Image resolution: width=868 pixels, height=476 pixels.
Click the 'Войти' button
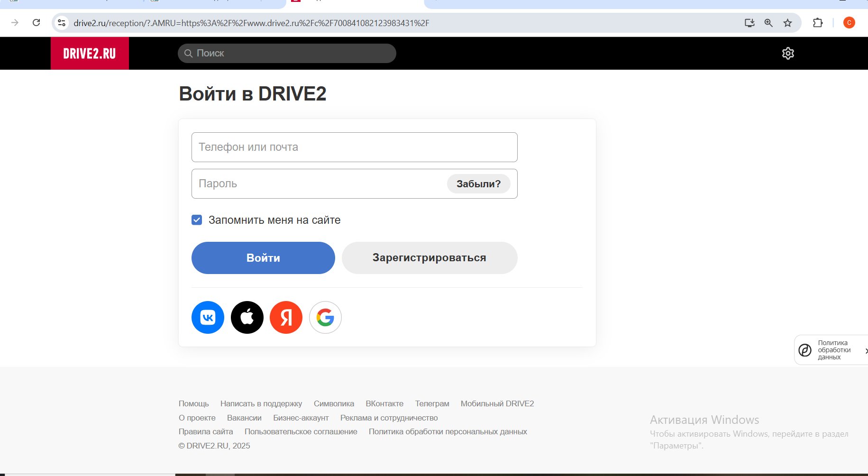point(263,258)
